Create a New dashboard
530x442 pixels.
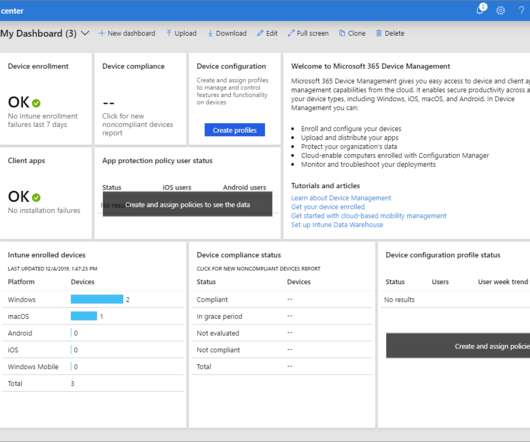click(x=127, y=33)
